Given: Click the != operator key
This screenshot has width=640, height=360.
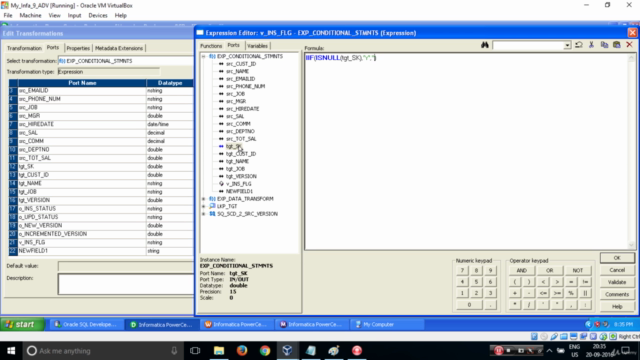Looking at the screenshot, I should 585,282.
